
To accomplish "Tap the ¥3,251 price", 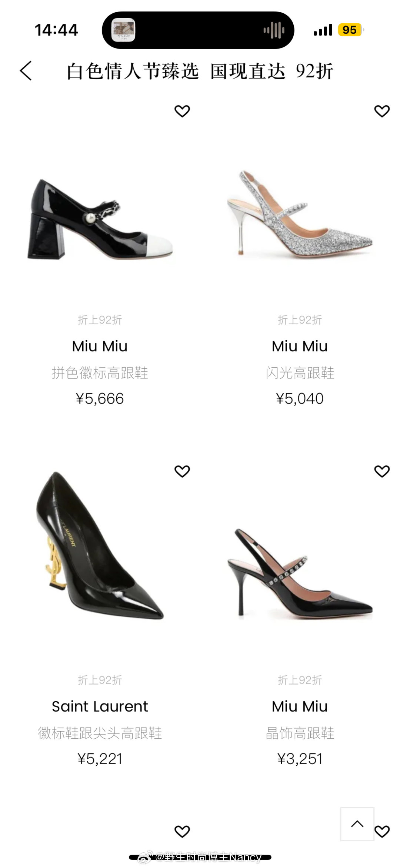I will pyautogui.click(x=300, y=759).
